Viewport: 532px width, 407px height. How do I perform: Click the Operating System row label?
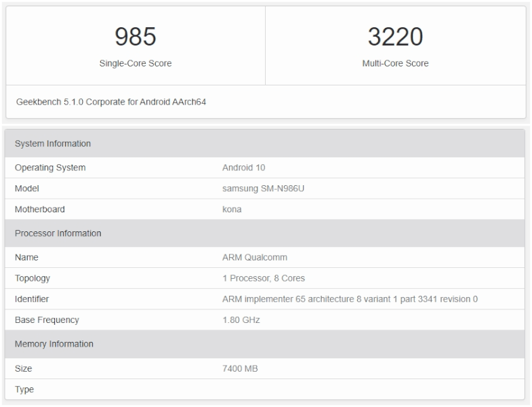click(x=50, y=168)
